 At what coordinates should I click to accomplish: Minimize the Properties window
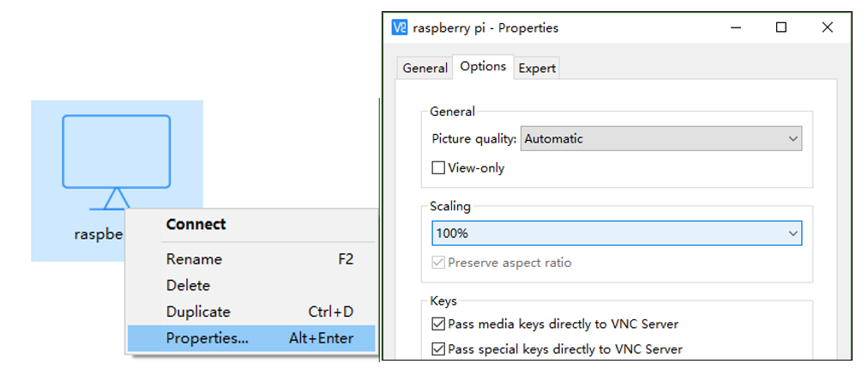pyautogui.click(x=736, y=27)
